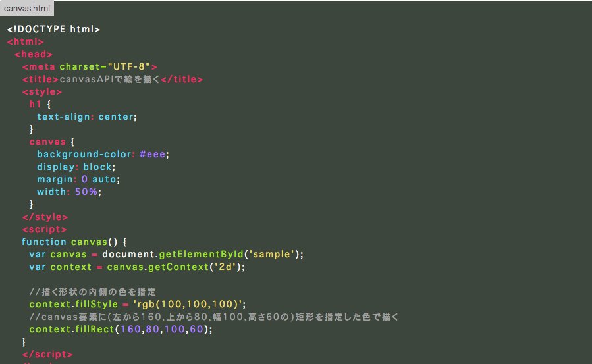The height and width of the screenshot is (364, 592).
Task: Click the h1 { selector line
Action: pyautogui.click(x=40, y=104)
